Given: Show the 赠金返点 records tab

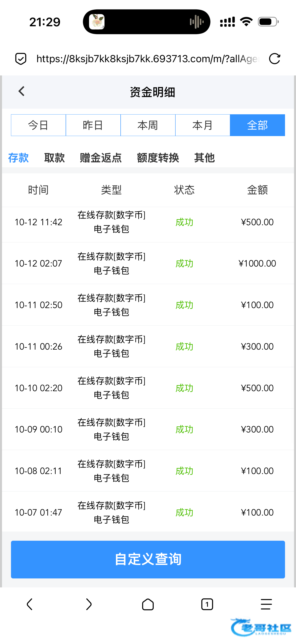Looking at the screenshot, I should point(101,158).
